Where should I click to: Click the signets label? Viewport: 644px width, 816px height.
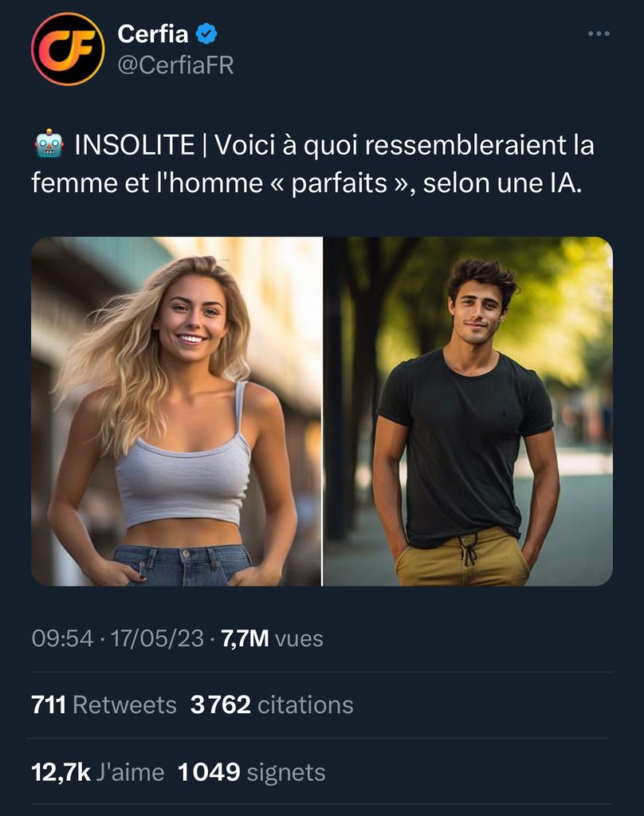click(286, 772)
